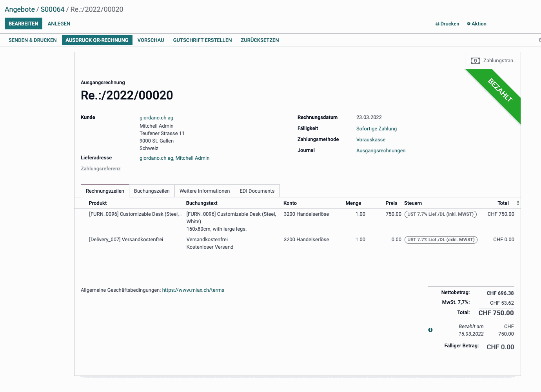Sort by Konto column header
Viewport: 541px width, 392px height.
coord(290,203)
